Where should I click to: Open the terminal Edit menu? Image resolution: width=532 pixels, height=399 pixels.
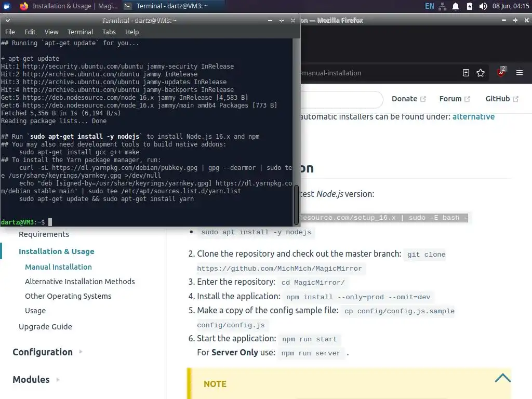pos(30,32)
